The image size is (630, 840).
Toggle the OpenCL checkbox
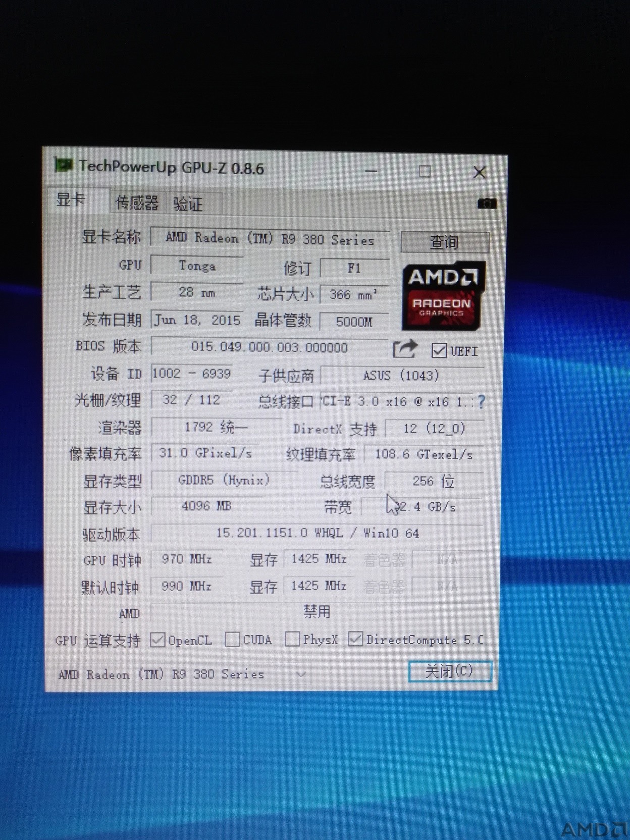pyautogui.click(x=157, y=640)
